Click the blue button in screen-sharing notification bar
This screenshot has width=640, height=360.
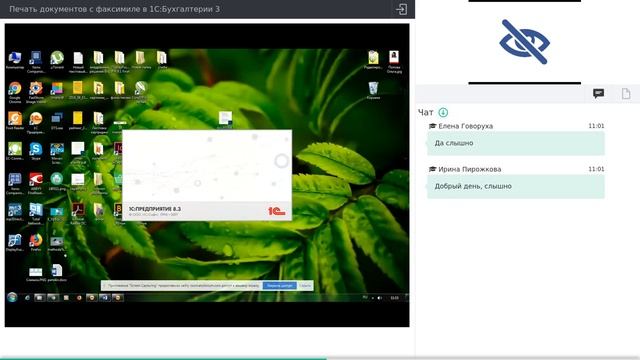click(x=279, y=286)
